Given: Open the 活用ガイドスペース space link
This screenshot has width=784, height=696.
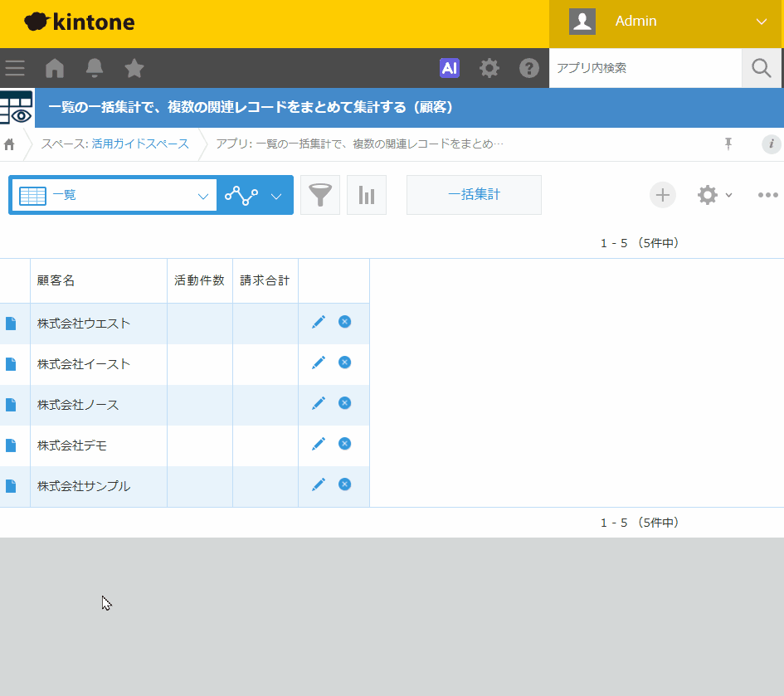Looking at the screenshot, I should point(140,144).
